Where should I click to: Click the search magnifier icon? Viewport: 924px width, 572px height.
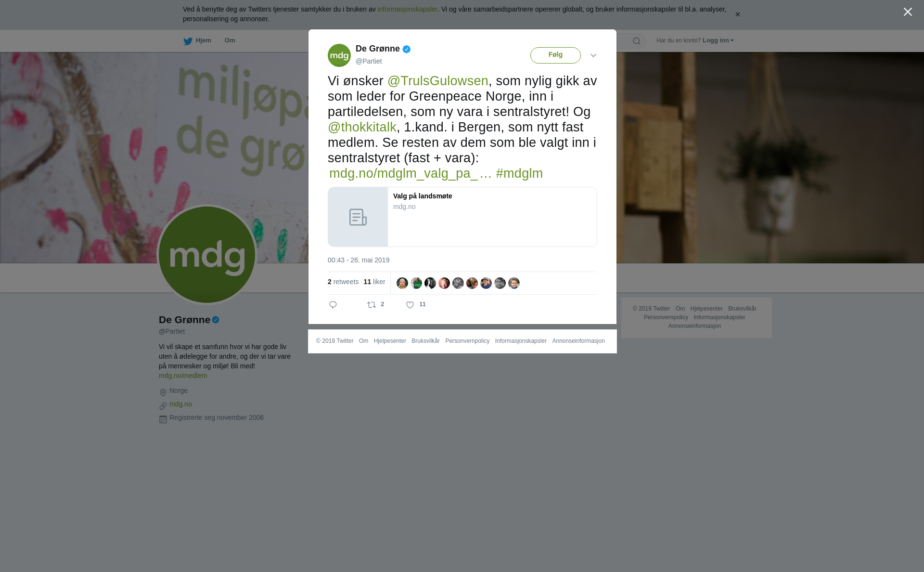636,41
